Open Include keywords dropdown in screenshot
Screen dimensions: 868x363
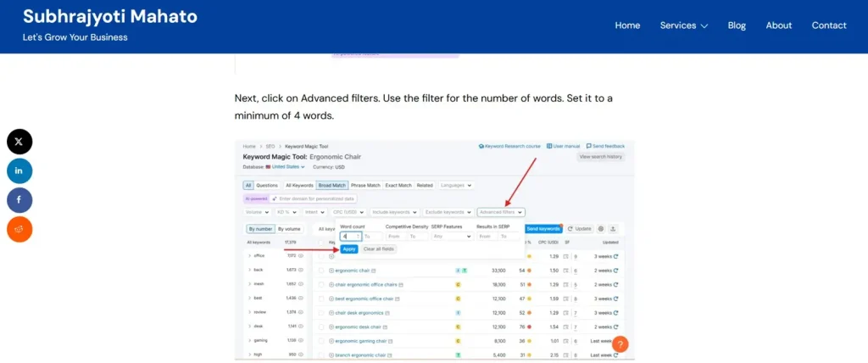tap(395, 212)
